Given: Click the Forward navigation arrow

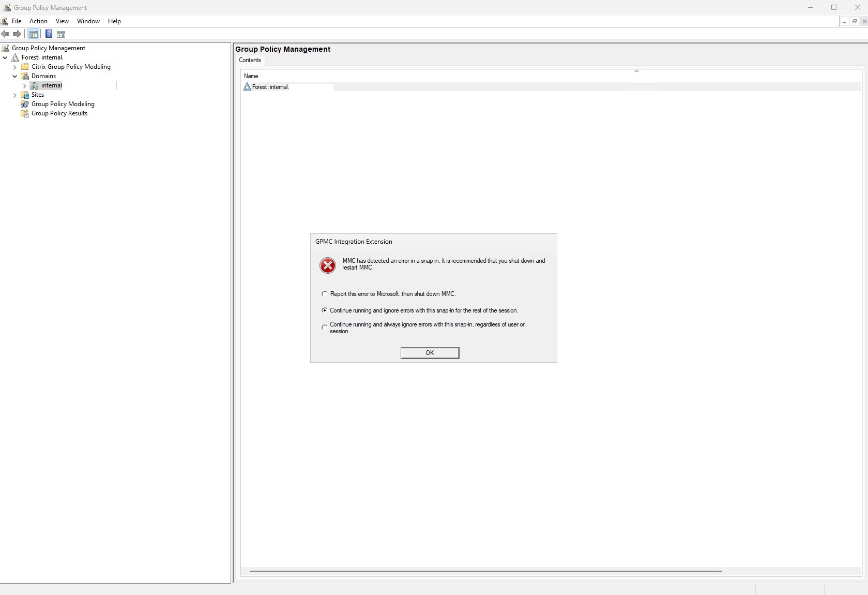Looking at the screenshot, I should click(17, 34).
